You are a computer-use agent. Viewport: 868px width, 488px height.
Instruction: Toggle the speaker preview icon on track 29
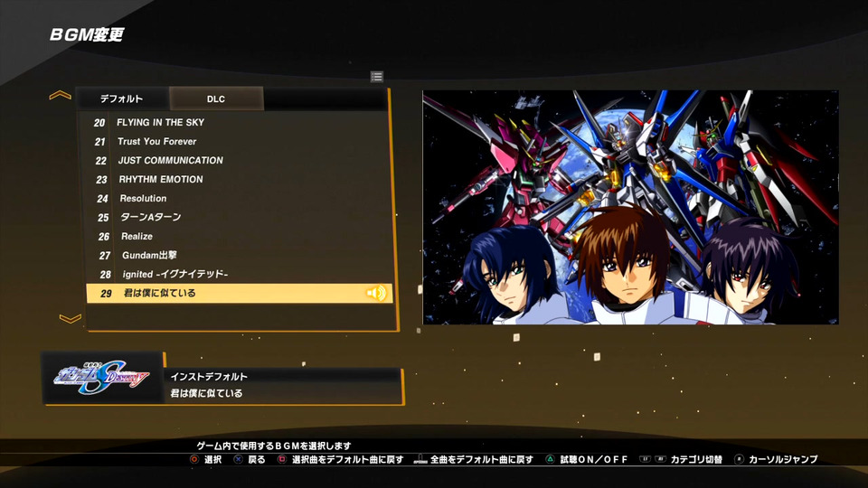pyautogui.click(x=377, y=293)
